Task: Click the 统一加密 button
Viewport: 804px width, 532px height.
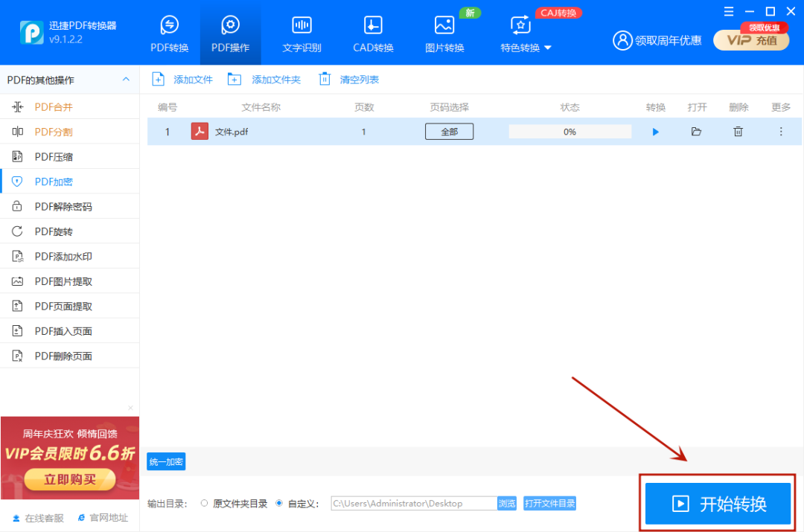Action: (x=166, y=462)
